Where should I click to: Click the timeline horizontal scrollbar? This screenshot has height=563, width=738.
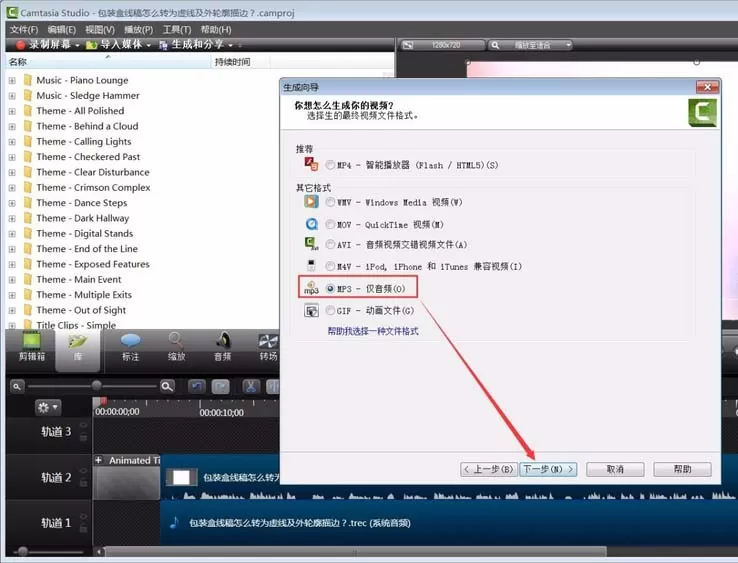355,551
